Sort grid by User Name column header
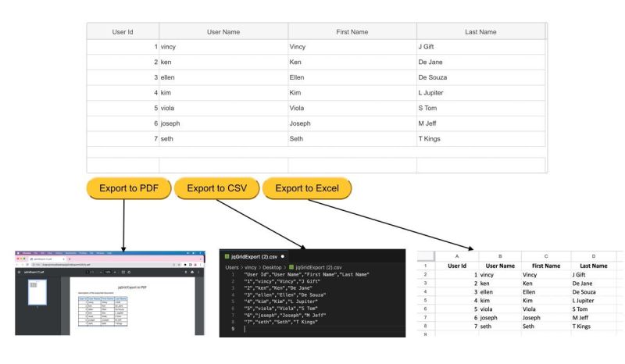 (223, 31)
